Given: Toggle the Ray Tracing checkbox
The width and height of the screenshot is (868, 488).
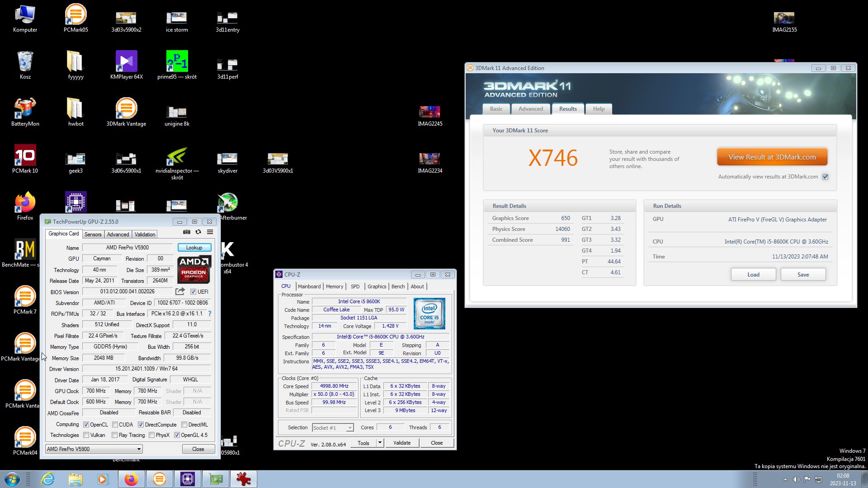Looking at the screenshot, I should tap(115, 435).
